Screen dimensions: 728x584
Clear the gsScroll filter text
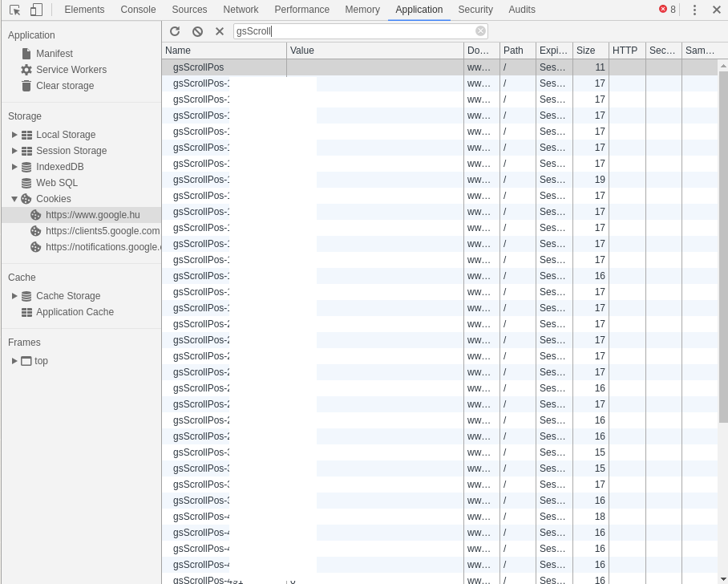480,31
